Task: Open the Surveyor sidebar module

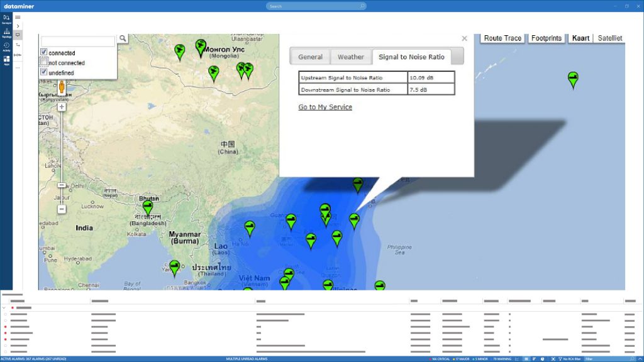Action: click(x=6, y=19)
